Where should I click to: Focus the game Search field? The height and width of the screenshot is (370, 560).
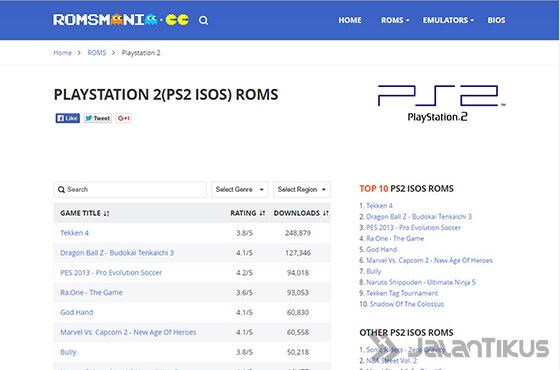[130, 189]
